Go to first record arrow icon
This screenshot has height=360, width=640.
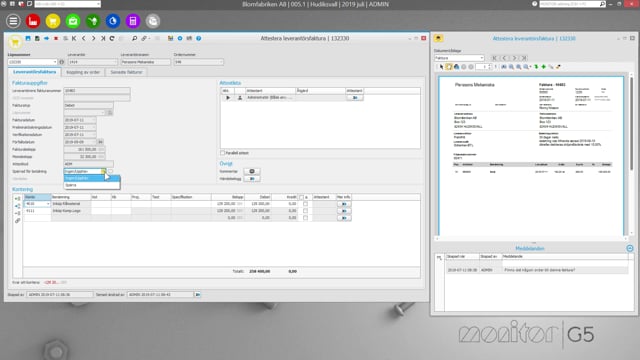(74, 38)
